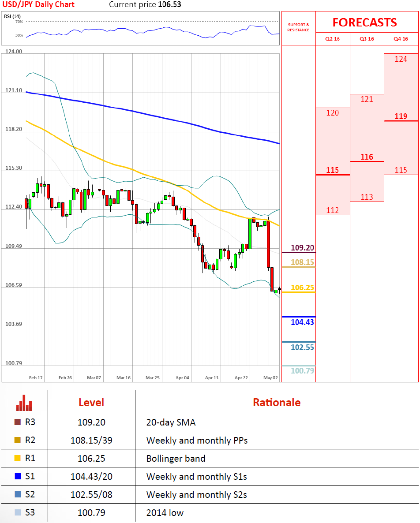Click the bold 119 forecast in Q4
The width and height of the screenshot is (420, 523).
point(401,116)
